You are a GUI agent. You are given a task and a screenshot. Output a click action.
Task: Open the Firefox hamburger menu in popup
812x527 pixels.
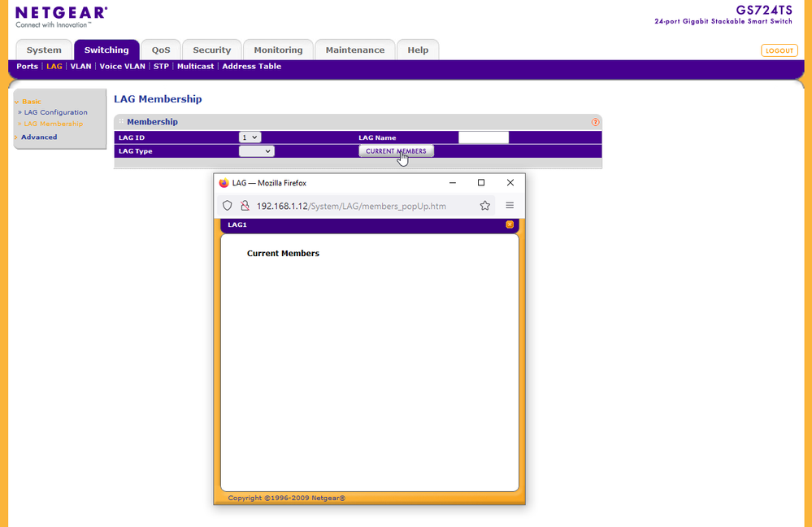coord(510,206)
